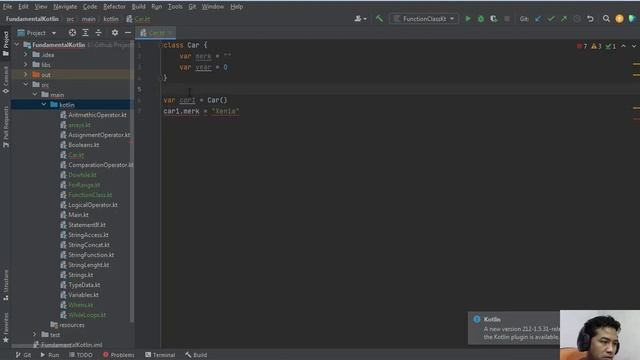Click the Kotlin plugin update notification

[x=514, y=328]
